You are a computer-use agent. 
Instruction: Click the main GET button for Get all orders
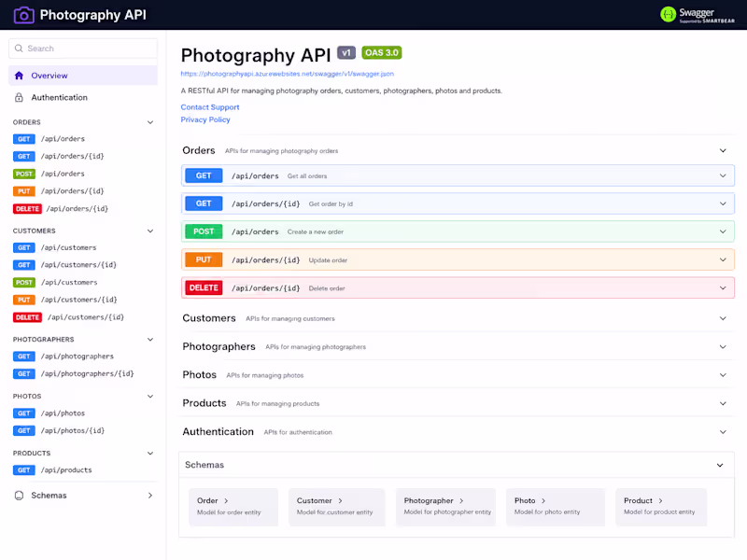[204, 175]
